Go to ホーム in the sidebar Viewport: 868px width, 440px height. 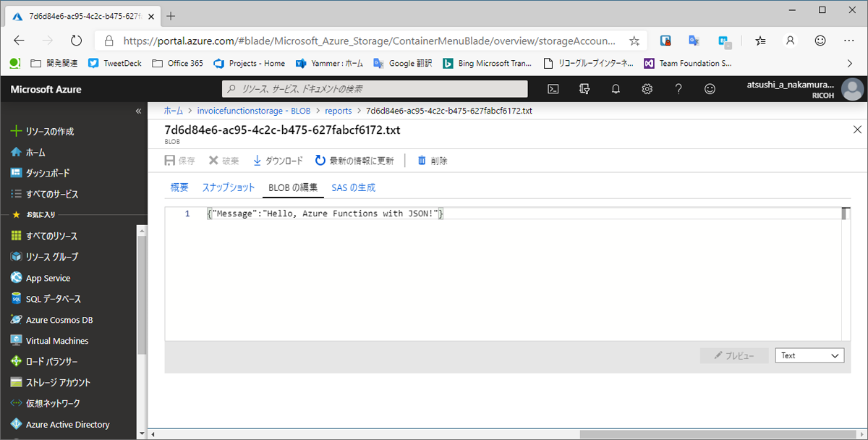[28, 153]
